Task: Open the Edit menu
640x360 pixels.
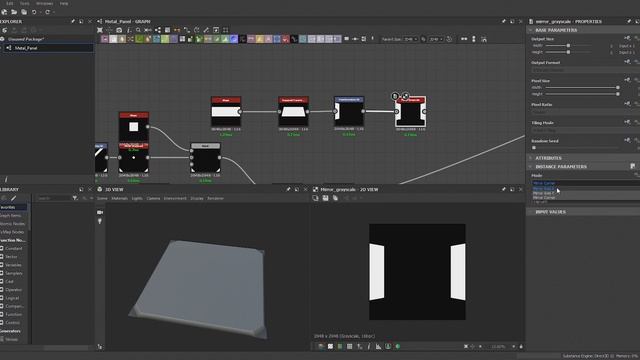Action: coord(9,3)
